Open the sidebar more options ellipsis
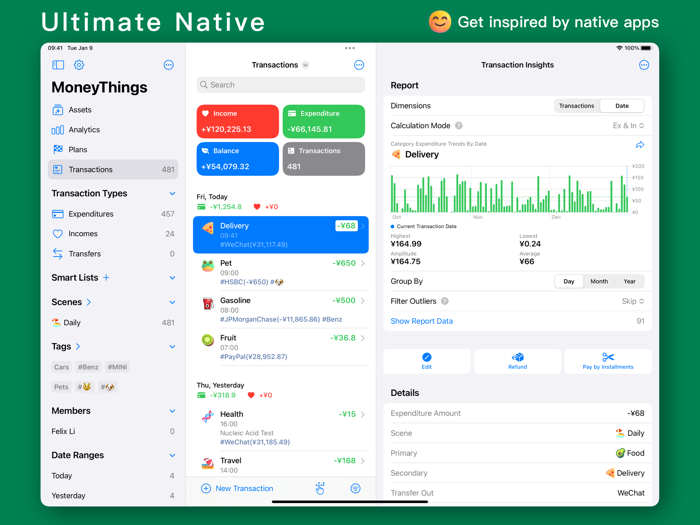Viewport: 700px width, 525px height. tap(169, 65)
